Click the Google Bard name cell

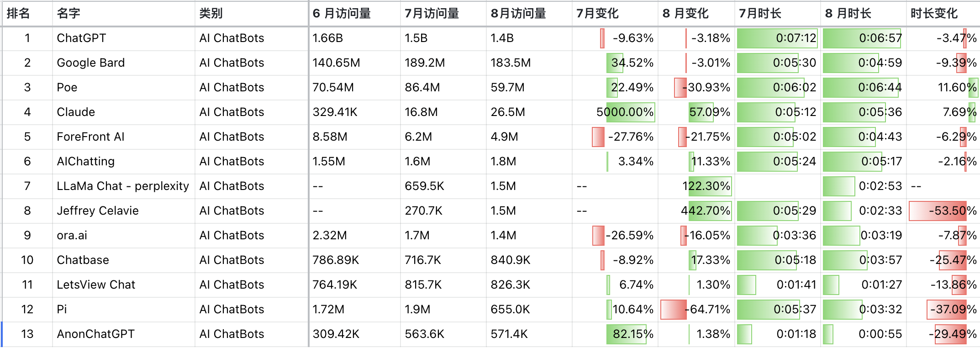coord(124,63)
